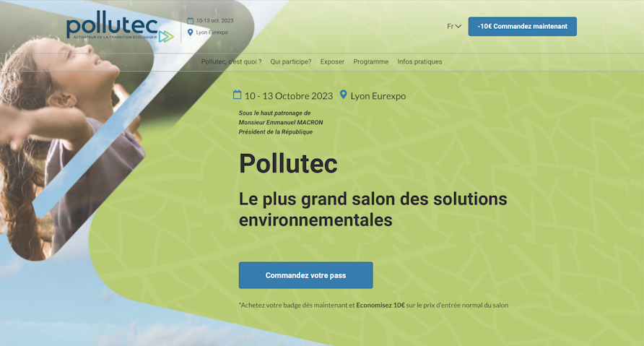The height and width of the screenshot is (346, 644).
Task: Click the location pin beside small Lyon Eurexpo header text
Action: click(190, 33)
